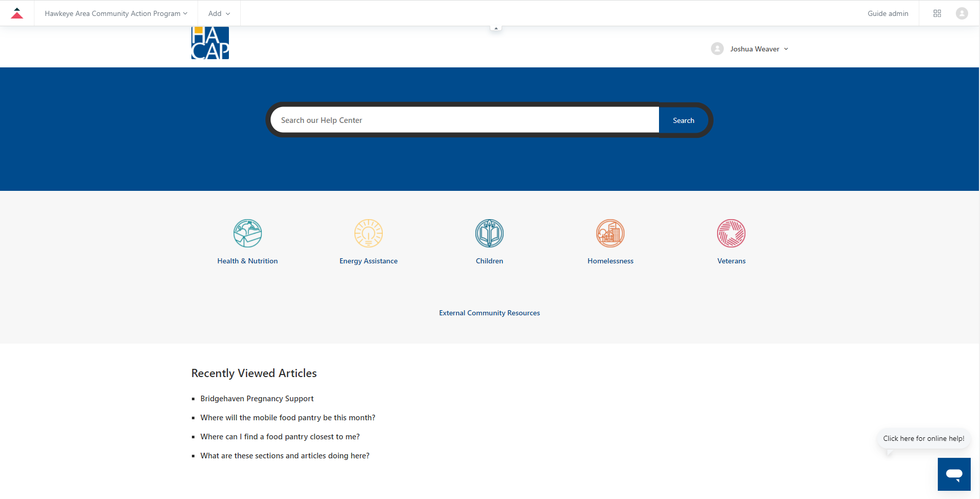
Task: Click the HACAP logo
Action: (x=210, y=44)
